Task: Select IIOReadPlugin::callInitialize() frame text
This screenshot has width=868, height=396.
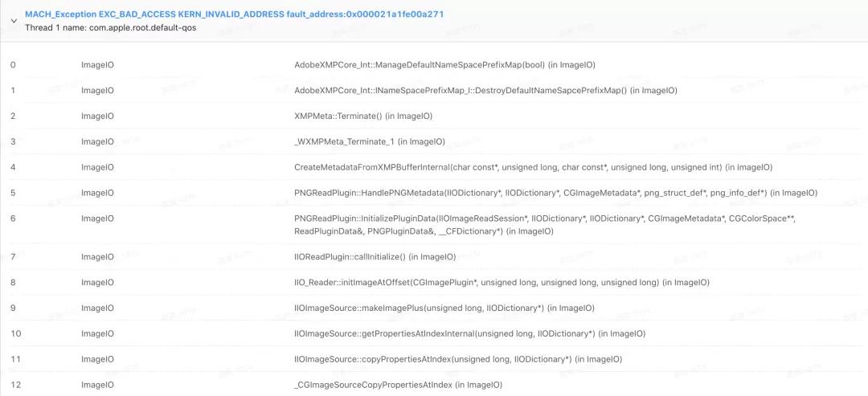Action: (x=375, y=257)
